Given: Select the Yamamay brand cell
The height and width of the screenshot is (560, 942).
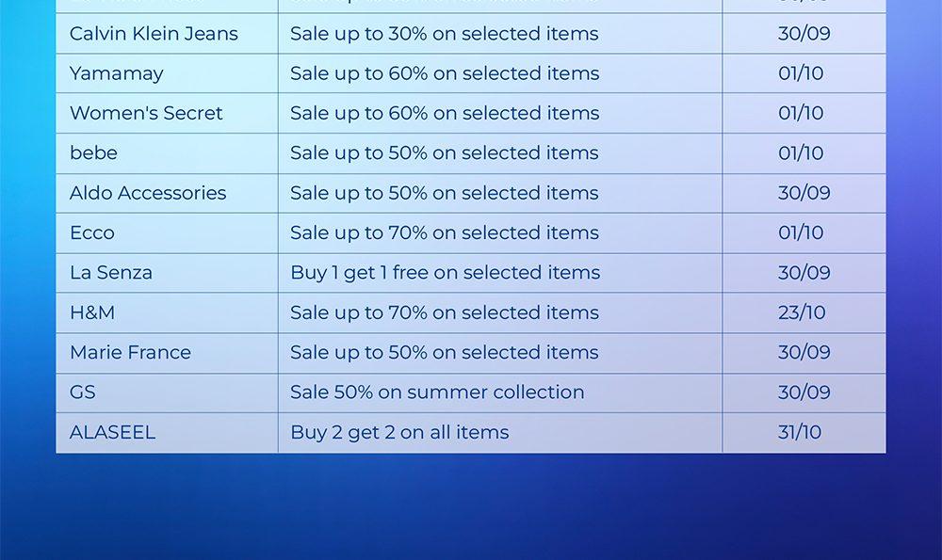Looking at the screenshot, I should click(116, 73).
